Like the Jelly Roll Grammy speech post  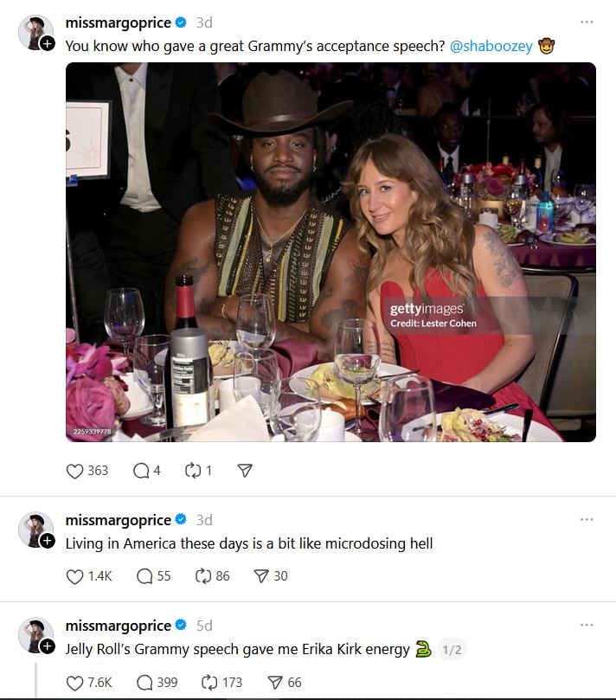[76, 682]
